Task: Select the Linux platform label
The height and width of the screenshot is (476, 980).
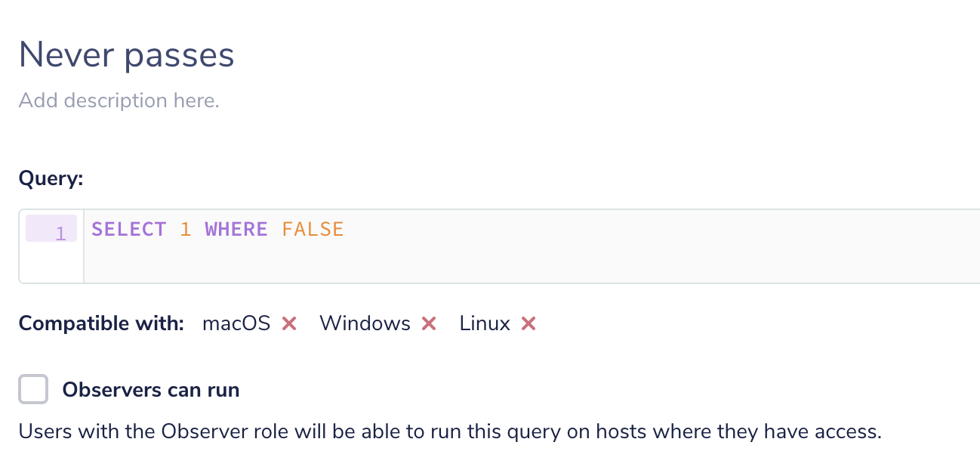Action: 484,323
